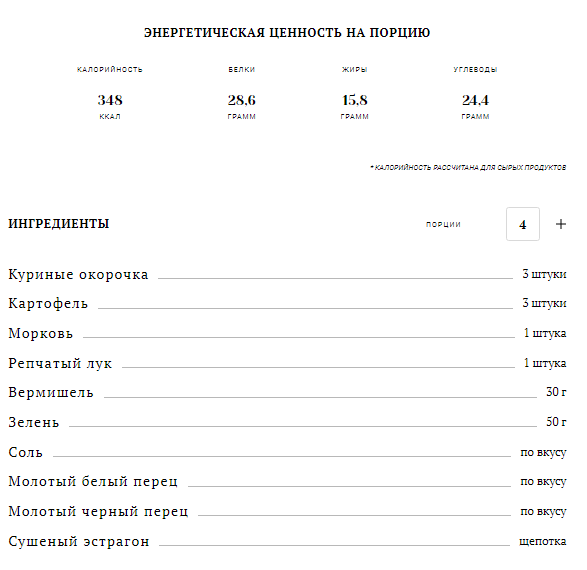The image size is (587, 570).
Task: Open the Морковь ingredient link
Action: 40,333
